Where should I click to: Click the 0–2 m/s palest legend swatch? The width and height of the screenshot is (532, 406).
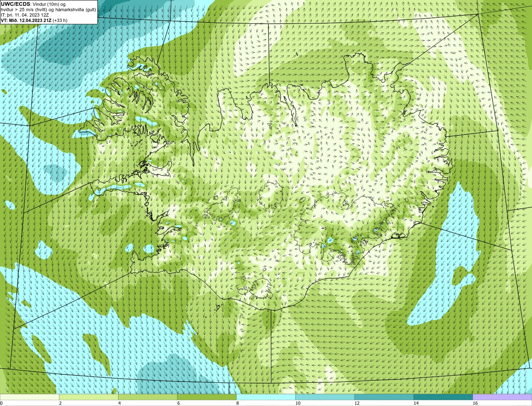point(30,397)
